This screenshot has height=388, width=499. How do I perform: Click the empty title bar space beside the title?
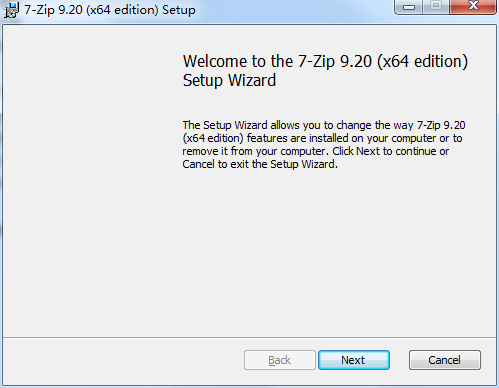coord(293,10)
